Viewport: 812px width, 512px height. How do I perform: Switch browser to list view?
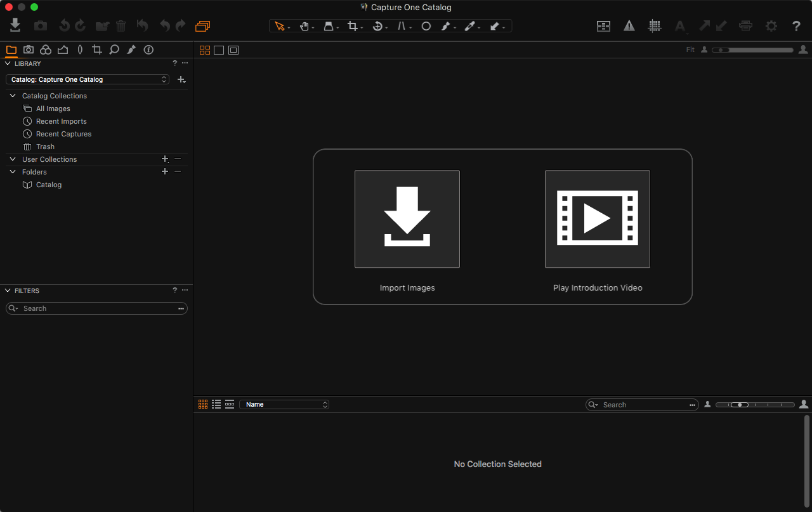coord(216,404)
